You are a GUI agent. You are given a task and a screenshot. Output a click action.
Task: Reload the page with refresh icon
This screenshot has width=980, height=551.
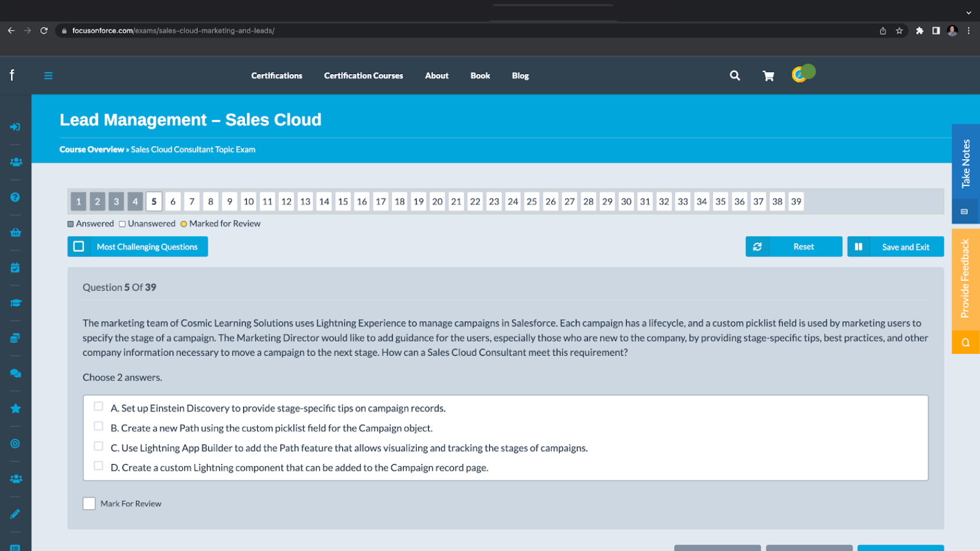tap(44, 30)
